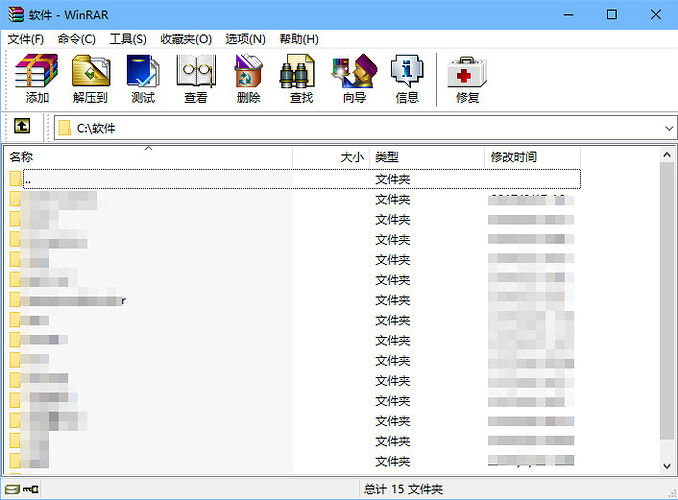The image size is (678, 500).
Task: Sort by 名称 column header
Action: click(22, 157)
